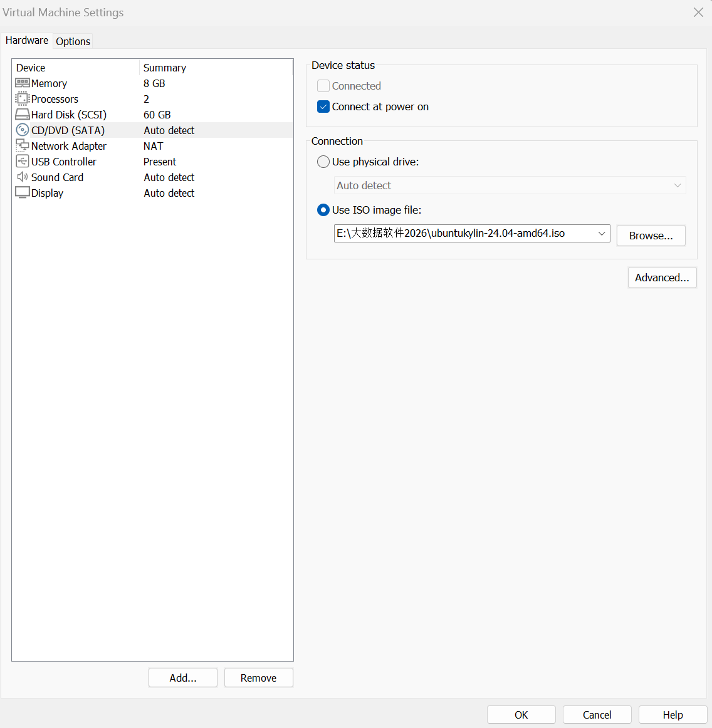Image resolution: width=712 pixels, height=728 pixels.
Task: Click the Sound Card speaker icon
Action: pos(23,177)
